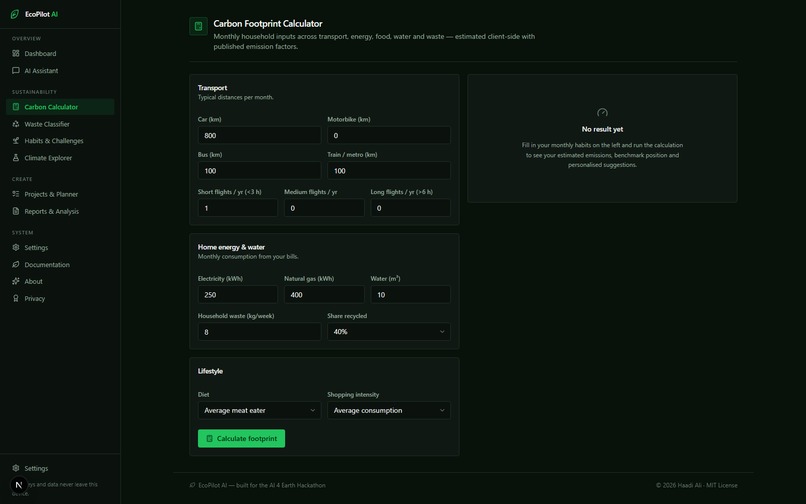Go to AI Assistant
806x504 pixels.
(60, 70)
